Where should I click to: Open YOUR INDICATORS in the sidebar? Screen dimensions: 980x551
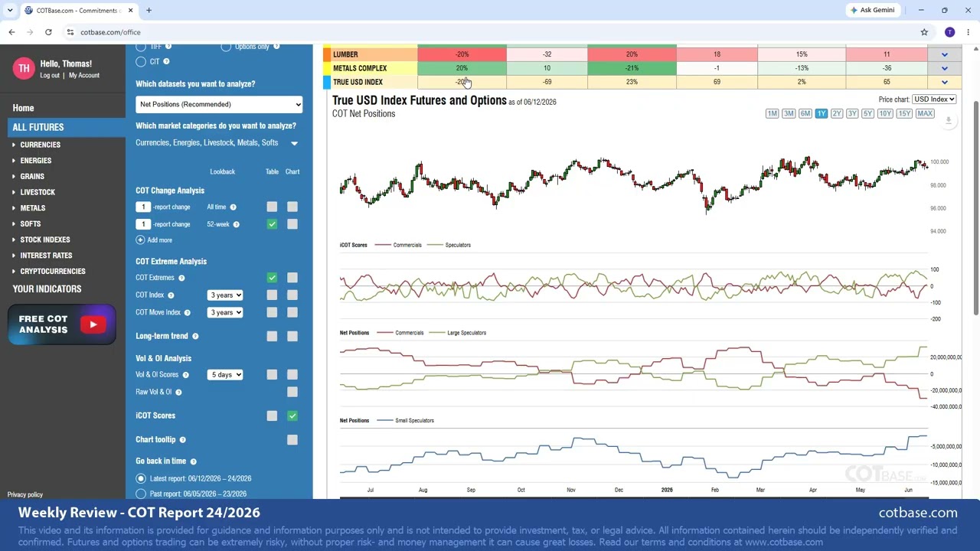coord(47,289)
